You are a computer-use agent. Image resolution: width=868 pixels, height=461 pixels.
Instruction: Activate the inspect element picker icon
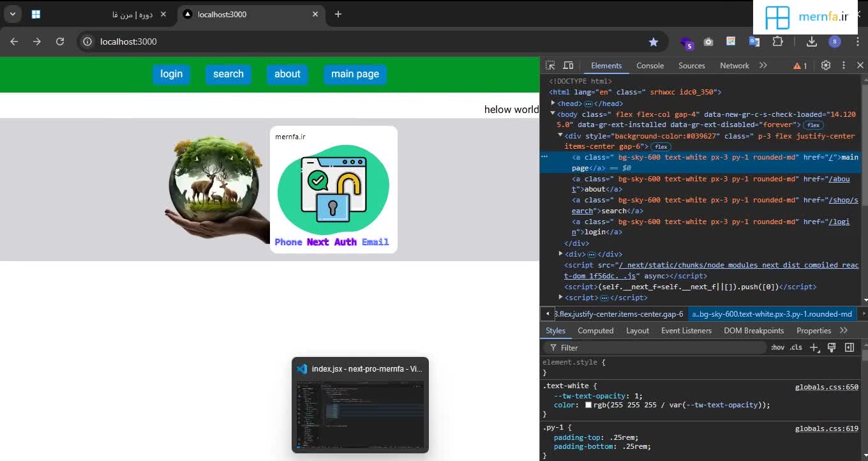(550, 66)
